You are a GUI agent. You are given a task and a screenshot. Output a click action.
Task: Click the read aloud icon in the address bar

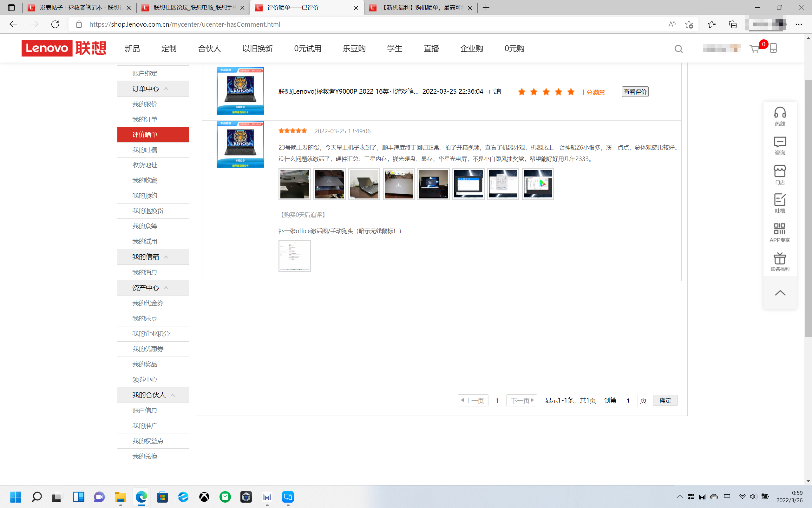(672, 24)
